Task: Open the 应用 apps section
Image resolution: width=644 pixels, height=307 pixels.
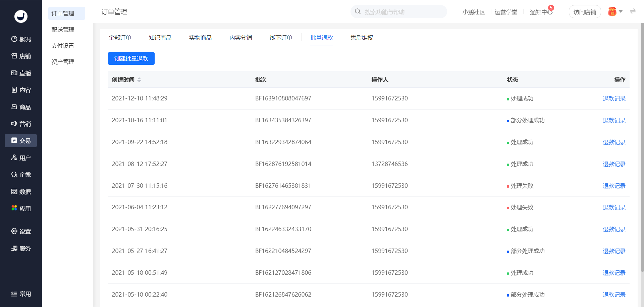Action: (x=21, y=209)
